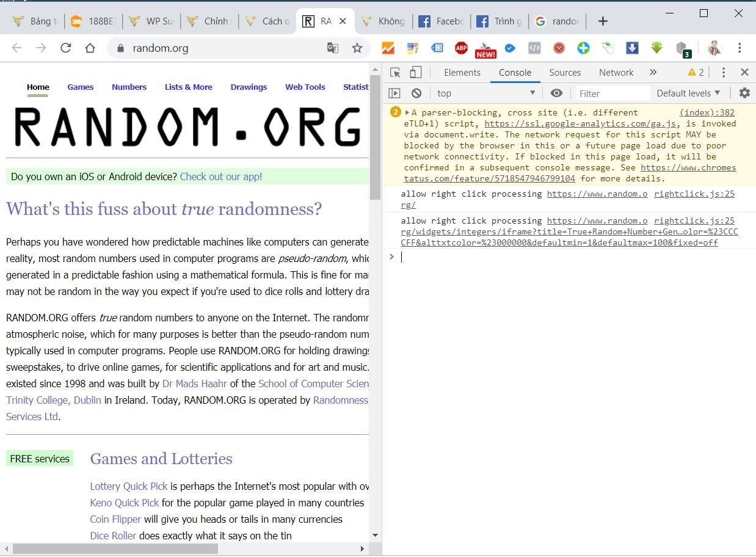Create live expression with eye icon
Viewport: 756px width, 557px height.
click(556, 93)
